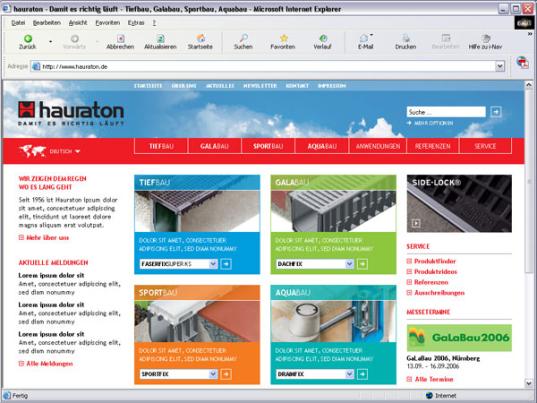Image resolution: width=537 pixels, height=403 pixels.
Task: Submit the Suche search arrow button
Action: point(496,112)
